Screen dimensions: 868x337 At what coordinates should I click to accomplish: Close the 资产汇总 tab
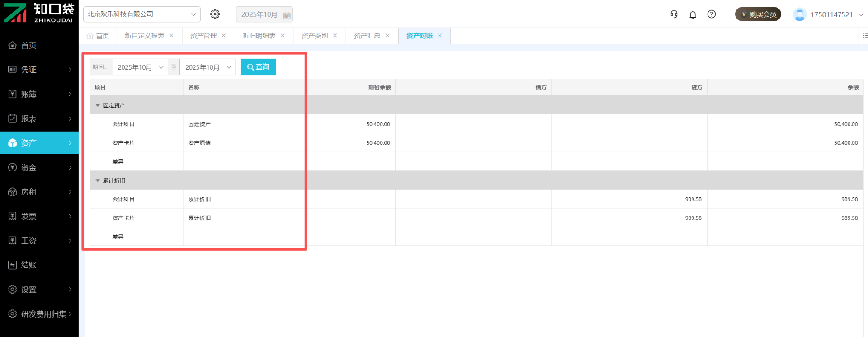point(387,36)
